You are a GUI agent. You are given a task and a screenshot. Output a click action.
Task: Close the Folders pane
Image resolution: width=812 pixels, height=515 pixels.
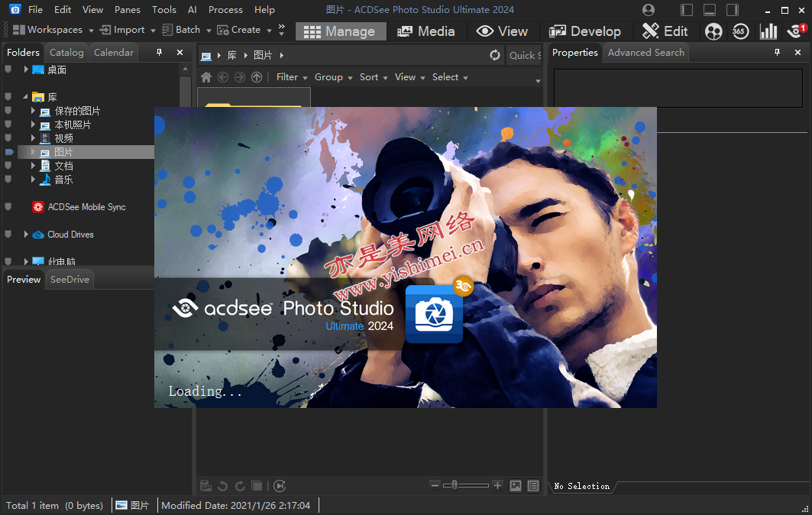pyautogui.click(x=180, y=52)
